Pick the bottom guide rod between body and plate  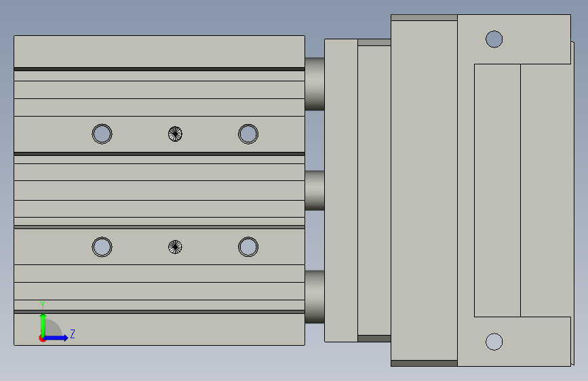(315, 297)
